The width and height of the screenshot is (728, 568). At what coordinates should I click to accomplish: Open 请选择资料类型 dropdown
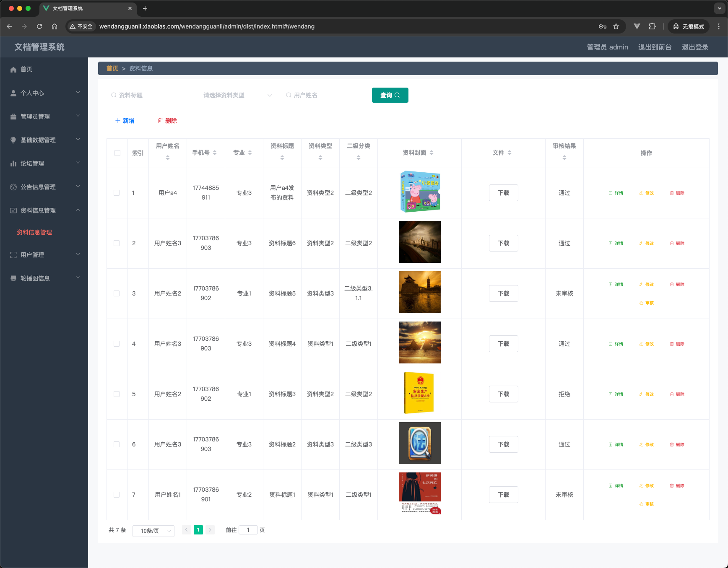point(237,95)
